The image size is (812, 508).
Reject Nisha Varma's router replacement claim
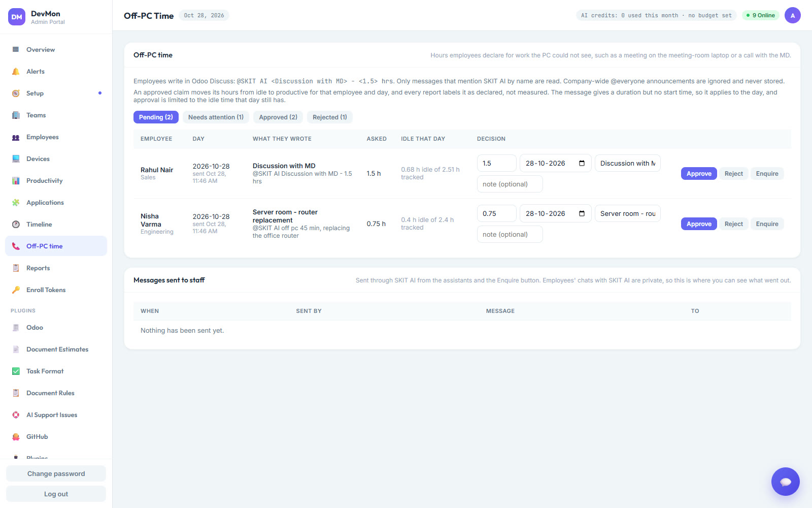coord(733,224)
